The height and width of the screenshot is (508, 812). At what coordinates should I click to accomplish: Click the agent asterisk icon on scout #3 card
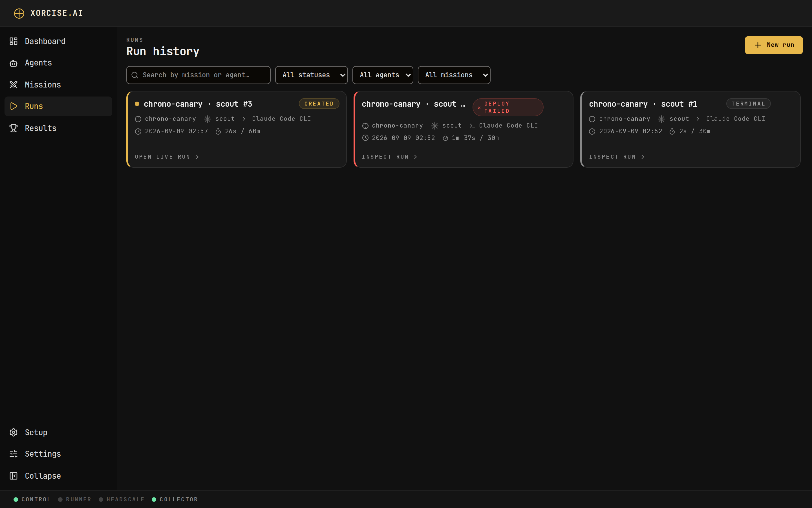(x=207, y=119)
